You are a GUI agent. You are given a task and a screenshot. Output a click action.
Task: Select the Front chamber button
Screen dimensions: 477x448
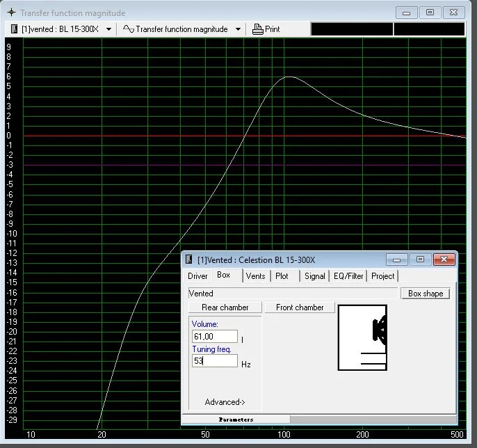[300, 307]
